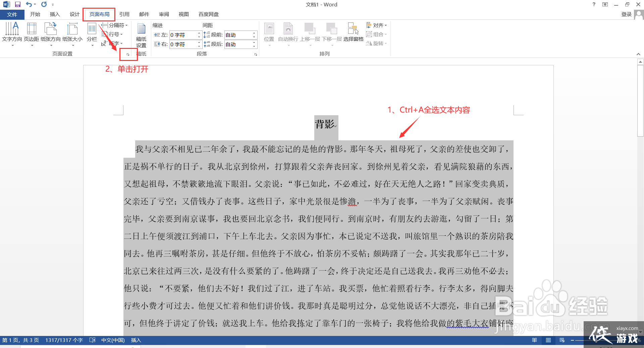644x348 pixels.
Task: Click the 位置 position button
Action: [269, 34]
